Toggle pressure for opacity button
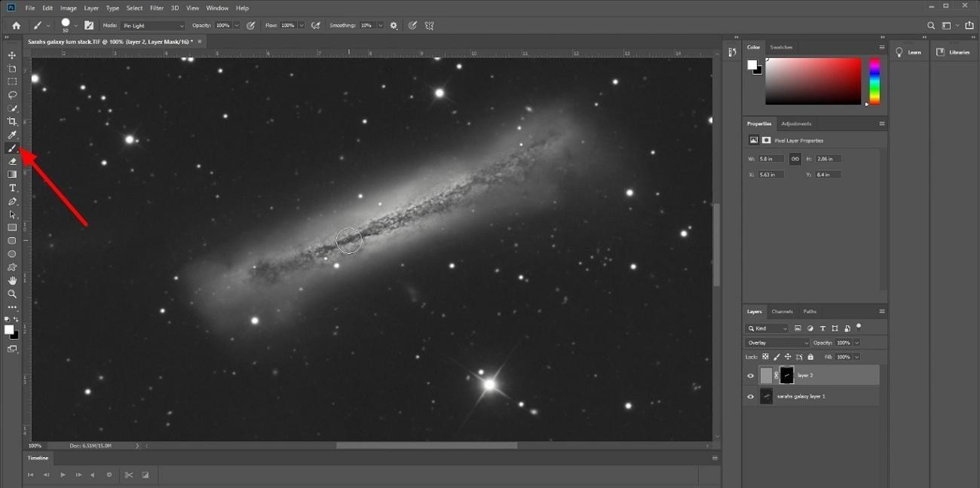Viewport: 980px width, 488px height. tap(251, 26)
